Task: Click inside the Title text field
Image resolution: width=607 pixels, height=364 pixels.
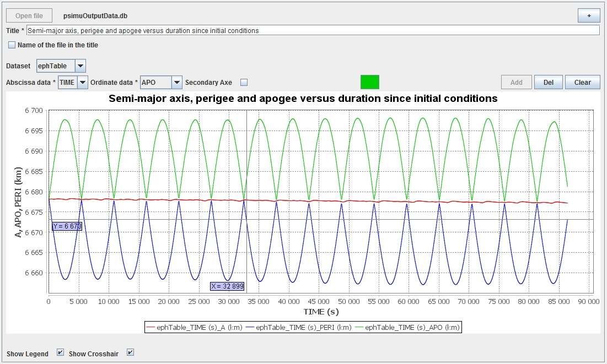Action: [312, 31]
